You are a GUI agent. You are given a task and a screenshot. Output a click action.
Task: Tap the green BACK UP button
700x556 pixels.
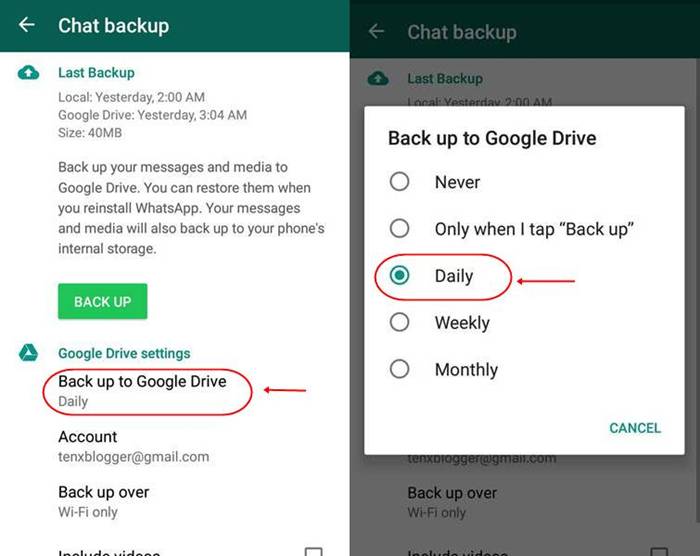(102, 301)
